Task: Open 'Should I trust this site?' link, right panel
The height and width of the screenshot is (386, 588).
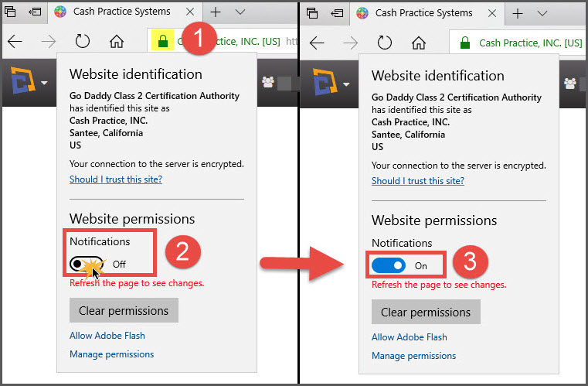Action: click(418, 181)
